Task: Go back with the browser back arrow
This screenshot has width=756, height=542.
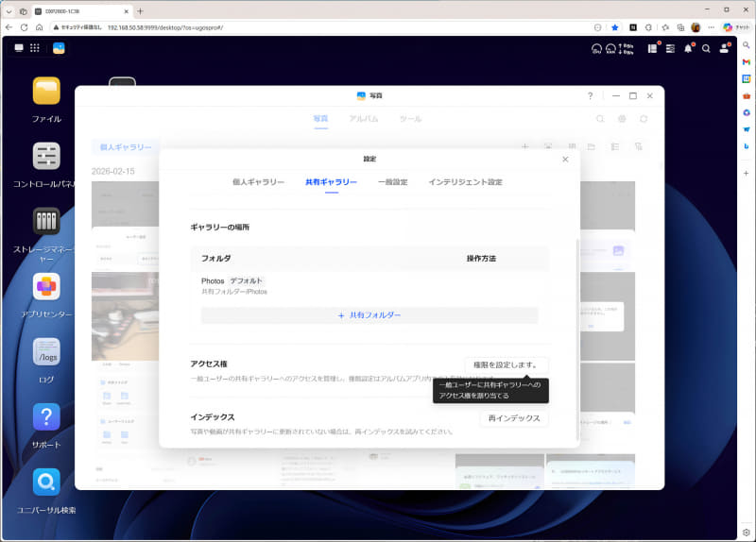Action: [x=9, y=27]
